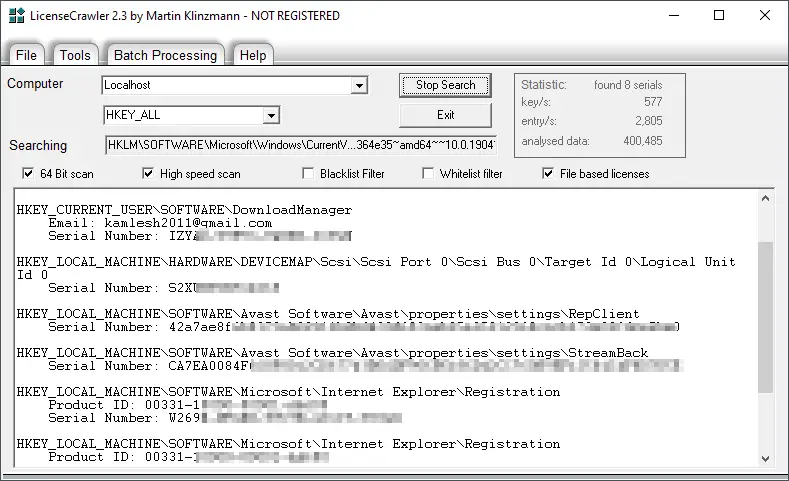Open the File menu tab
The width and height of the screenshot is (789, 481).
[x=26, y=55]
